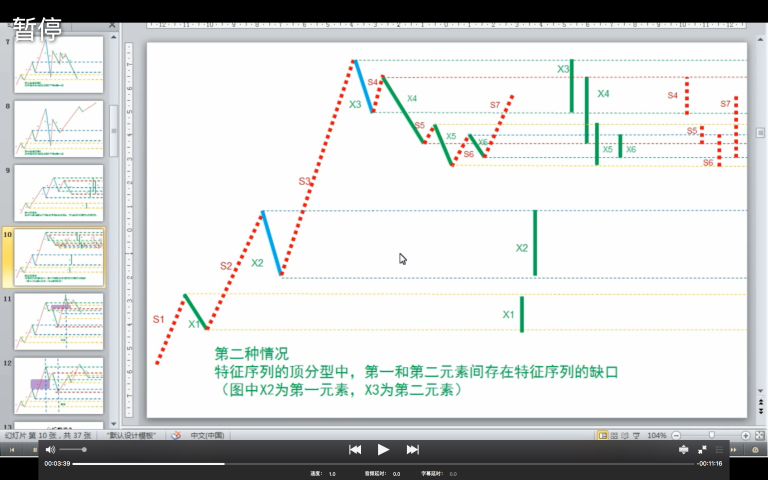This screenshot has width=768, height=480.
Task: Open Reading view from status bar
Action: point(624,436)
